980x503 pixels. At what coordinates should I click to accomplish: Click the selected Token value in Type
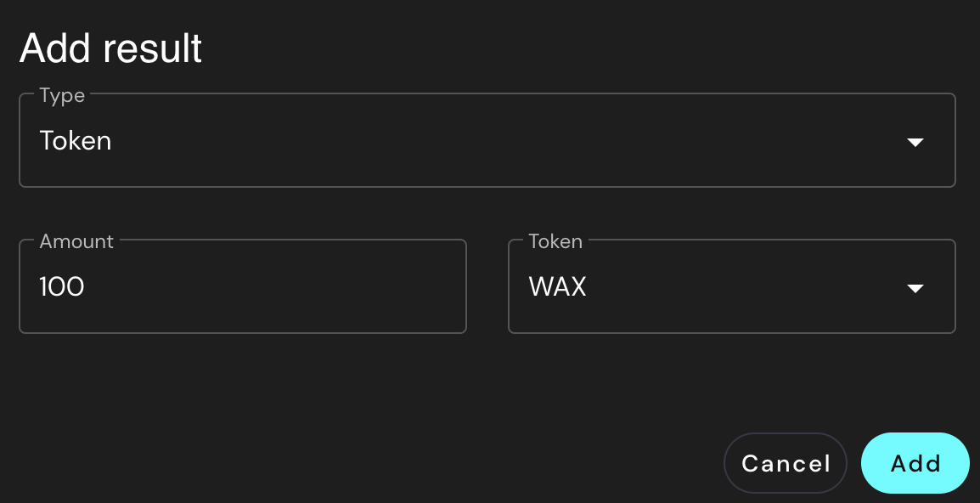point(76,141)
